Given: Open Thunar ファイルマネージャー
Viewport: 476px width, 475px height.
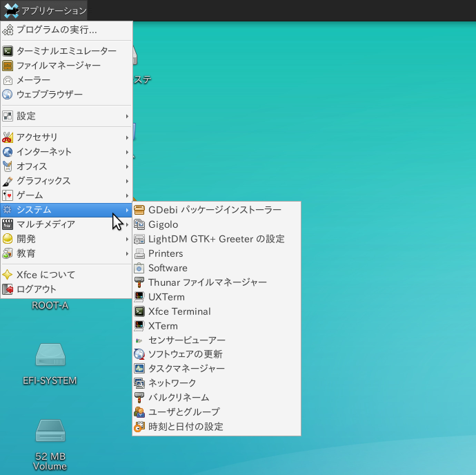Looking at the screenshot, I should [x=217, y=282].
